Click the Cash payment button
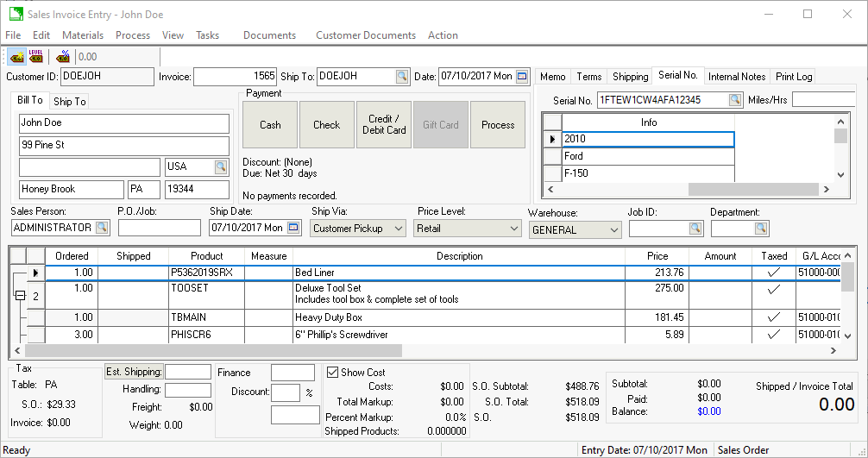The image size is (868, 458). tap(270, 125)
